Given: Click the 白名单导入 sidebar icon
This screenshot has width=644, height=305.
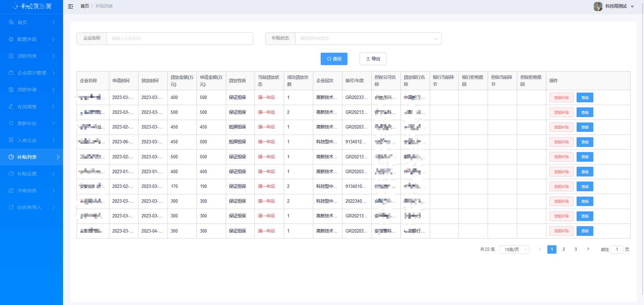Looking at the screenshot, I should pyautogui.click(x=11, y=207).
